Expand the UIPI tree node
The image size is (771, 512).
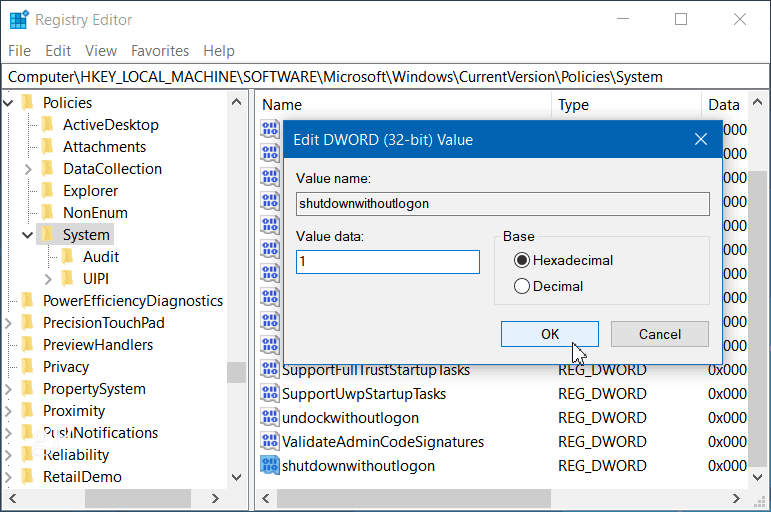48,279
